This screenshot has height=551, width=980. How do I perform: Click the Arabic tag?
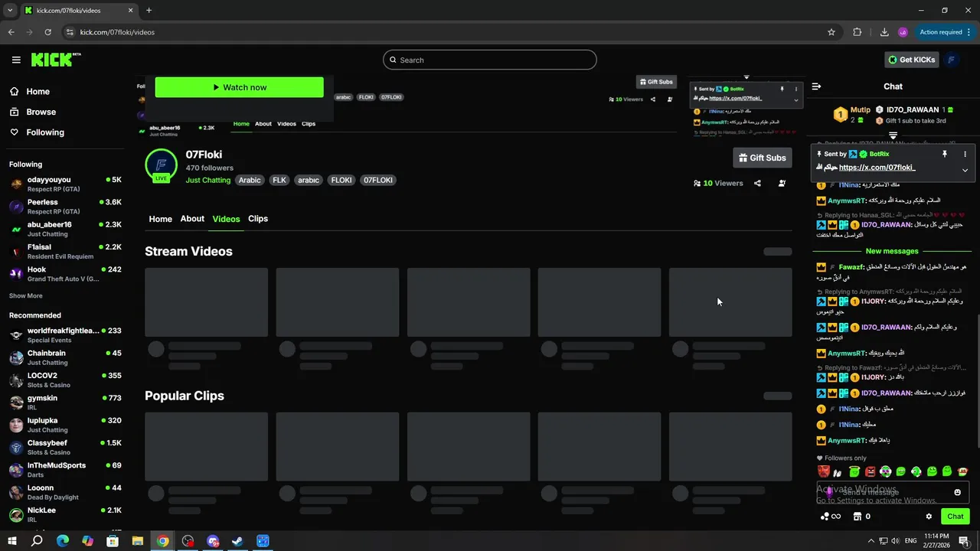[250, 180]
